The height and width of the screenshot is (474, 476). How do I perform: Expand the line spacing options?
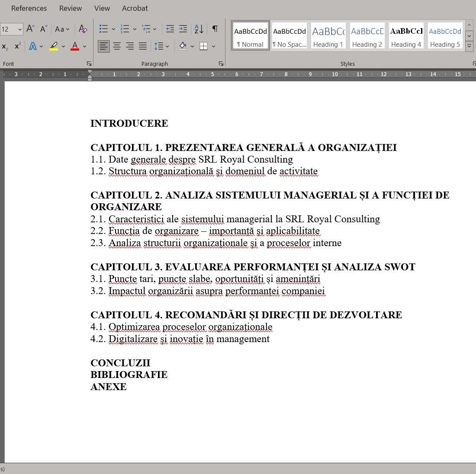point(167,46)
